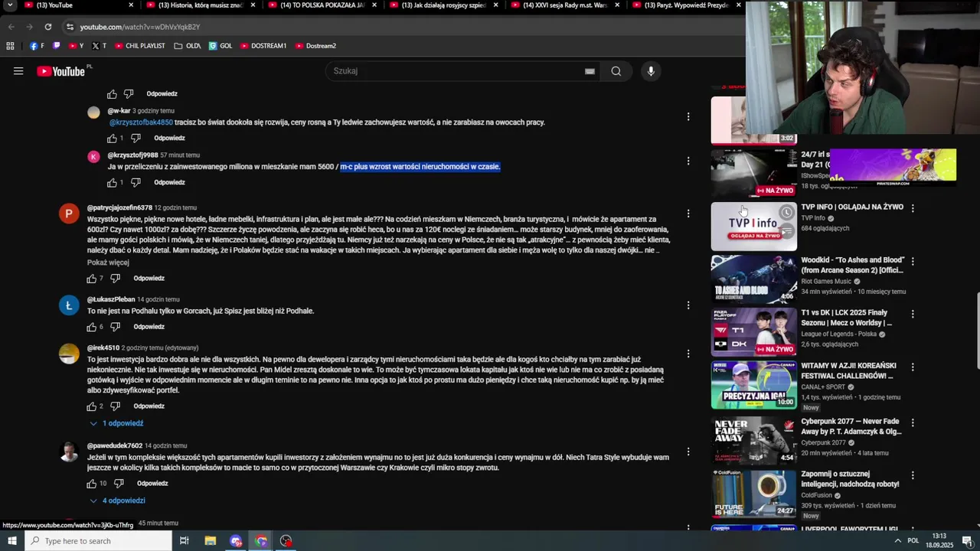This screenshot has width=980, height=551.
Task: Click @patrycjajozefin6378 avatar
Action: tap(69, 214)
